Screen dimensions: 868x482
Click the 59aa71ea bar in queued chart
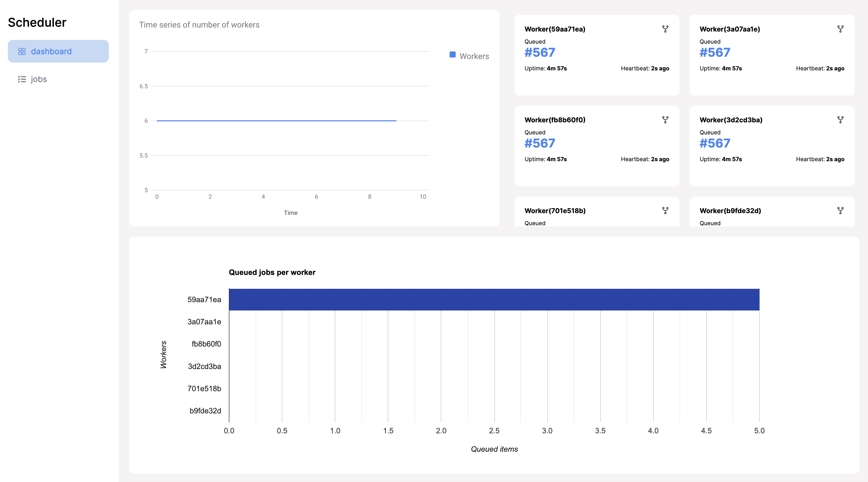click(x=494, y=299)
